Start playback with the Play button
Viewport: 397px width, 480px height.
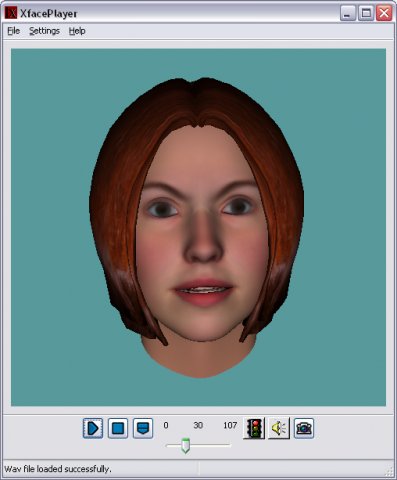pos(93,428)
